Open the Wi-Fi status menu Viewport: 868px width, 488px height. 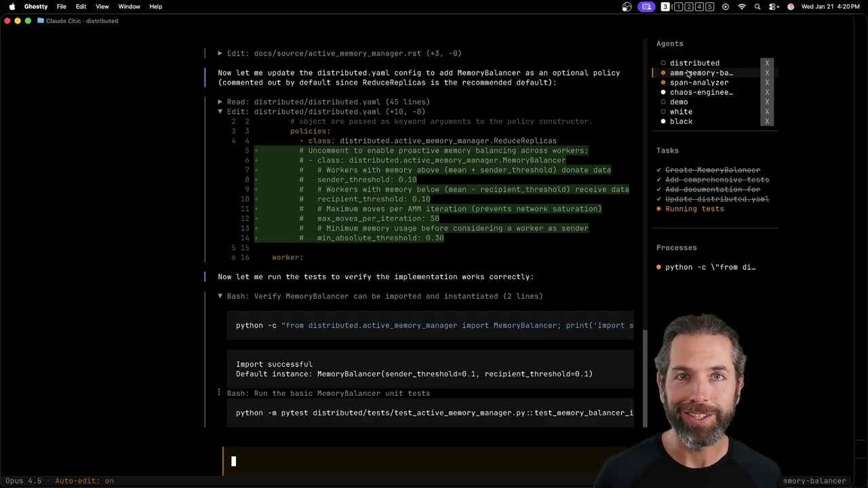742,7
